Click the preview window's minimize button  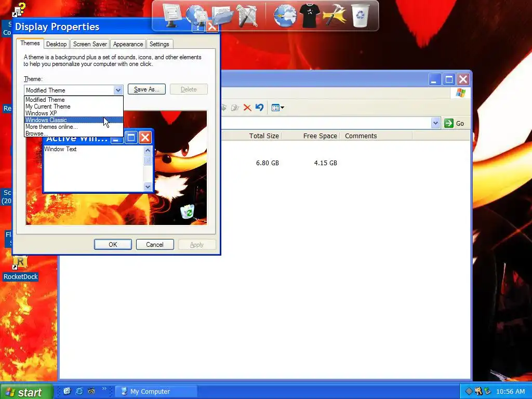117,138
